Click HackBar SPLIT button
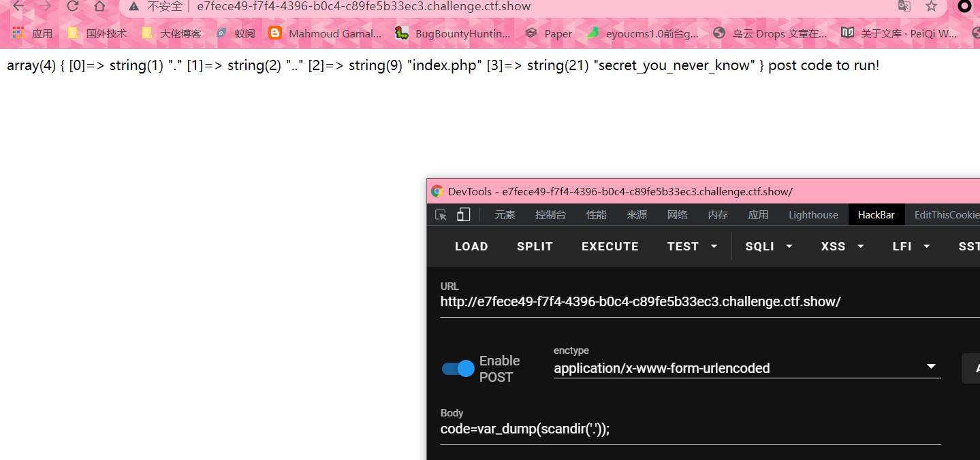The image size is (980, 460). coord(535,246)
